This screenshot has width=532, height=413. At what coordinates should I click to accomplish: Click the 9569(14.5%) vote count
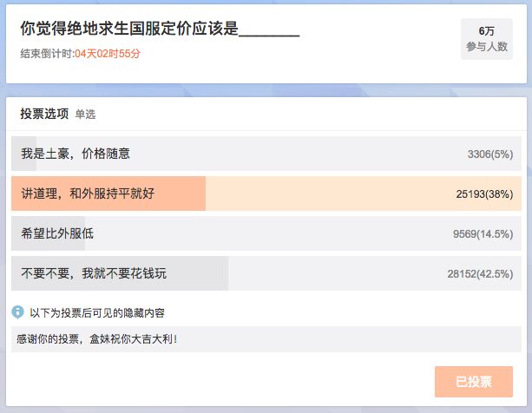[483, 234]
